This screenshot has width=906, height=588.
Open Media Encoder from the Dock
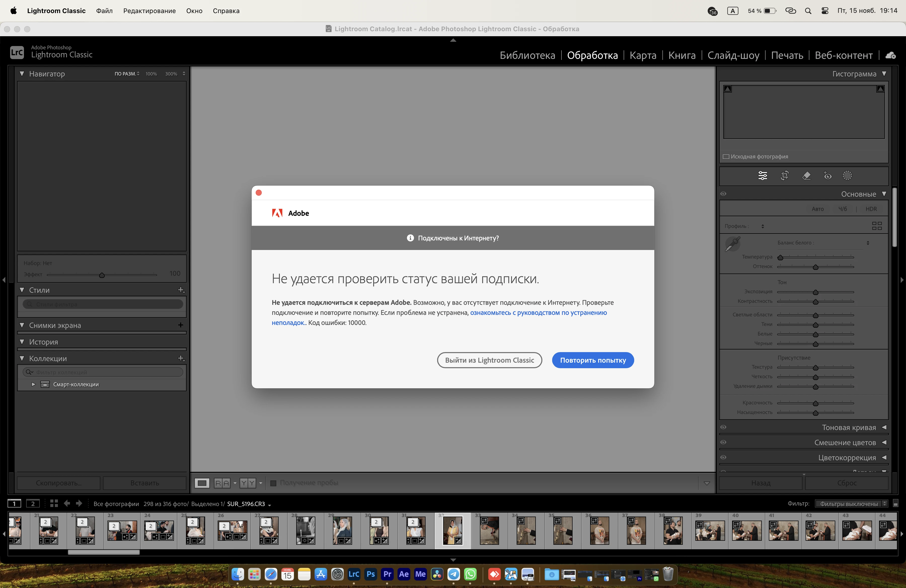point(420,574)
